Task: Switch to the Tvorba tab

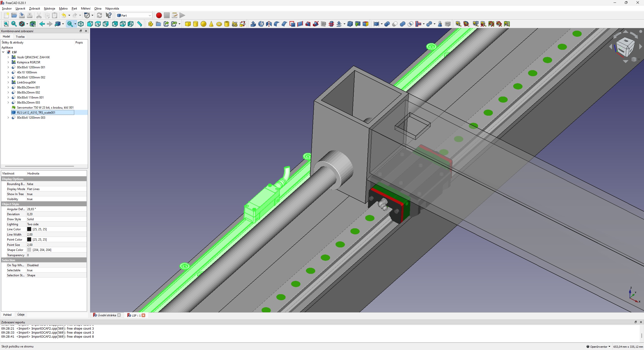Action: pos(20,37)
